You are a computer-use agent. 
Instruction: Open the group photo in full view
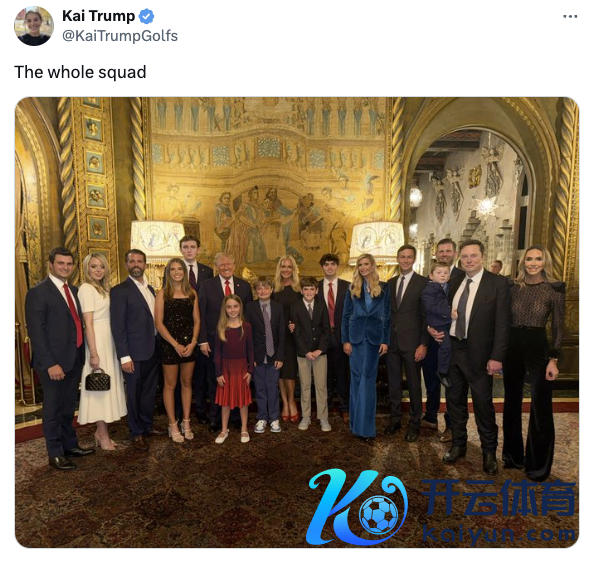click(297, 322)
